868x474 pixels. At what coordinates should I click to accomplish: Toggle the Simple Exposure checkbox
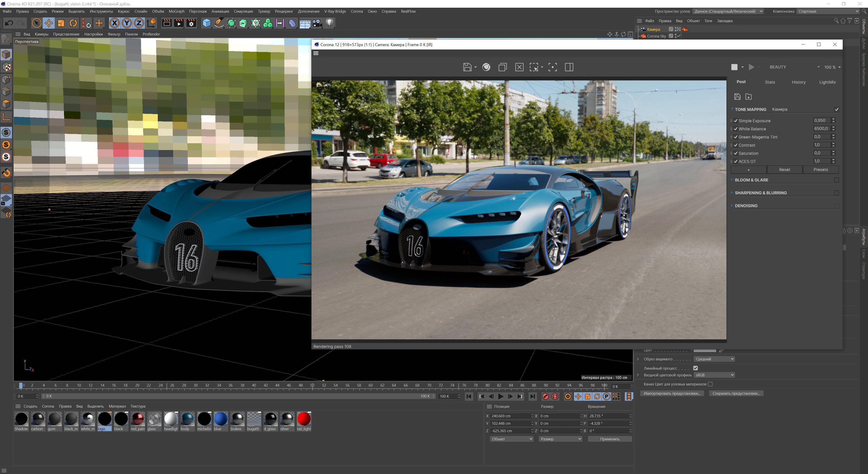tap(736, 121)
